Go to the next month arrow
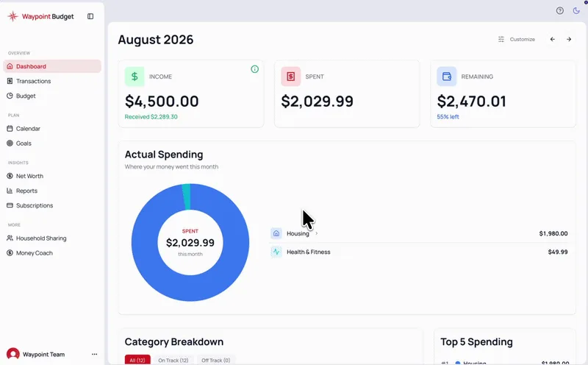This screenshot has width=588, height=365. [569, 39]
